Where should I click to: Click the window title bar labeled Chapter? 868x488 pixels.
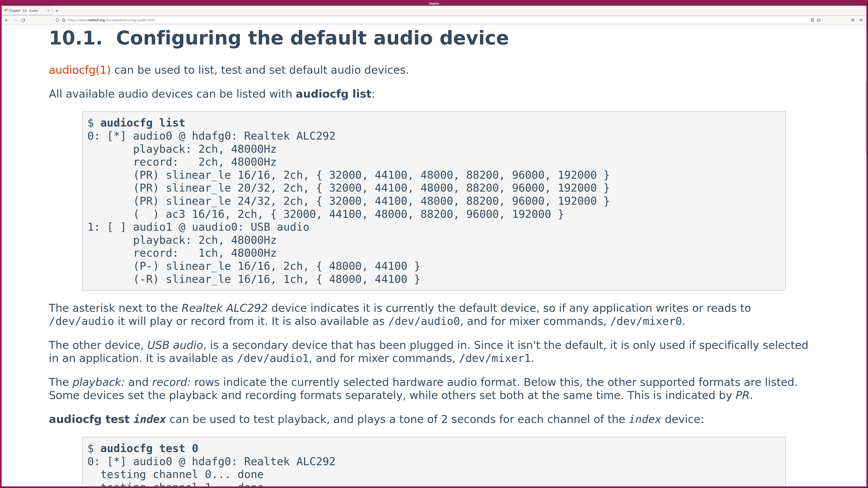434,3
